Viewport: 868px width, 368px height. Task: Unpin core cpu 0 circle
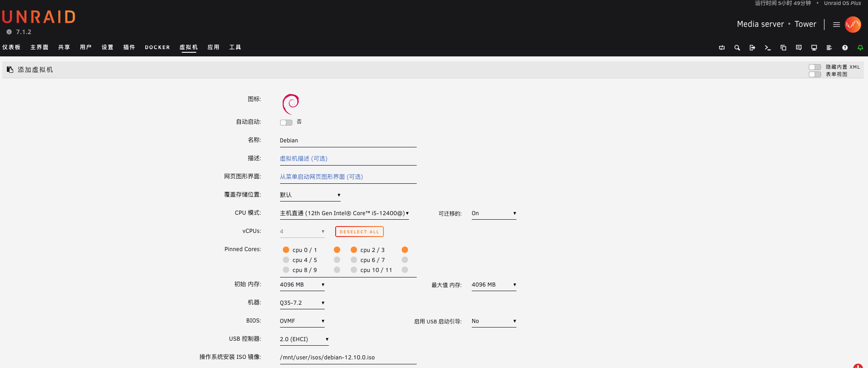tap(286, 250)
